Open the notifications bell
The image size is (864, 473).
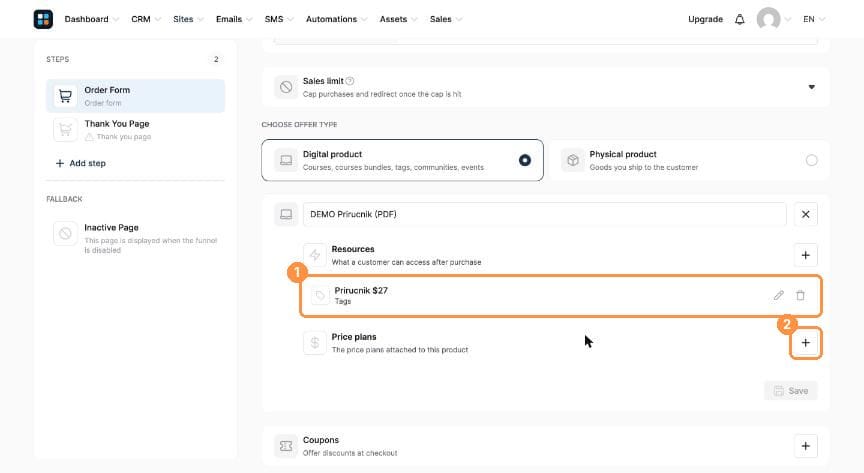(x=739, y=19)
